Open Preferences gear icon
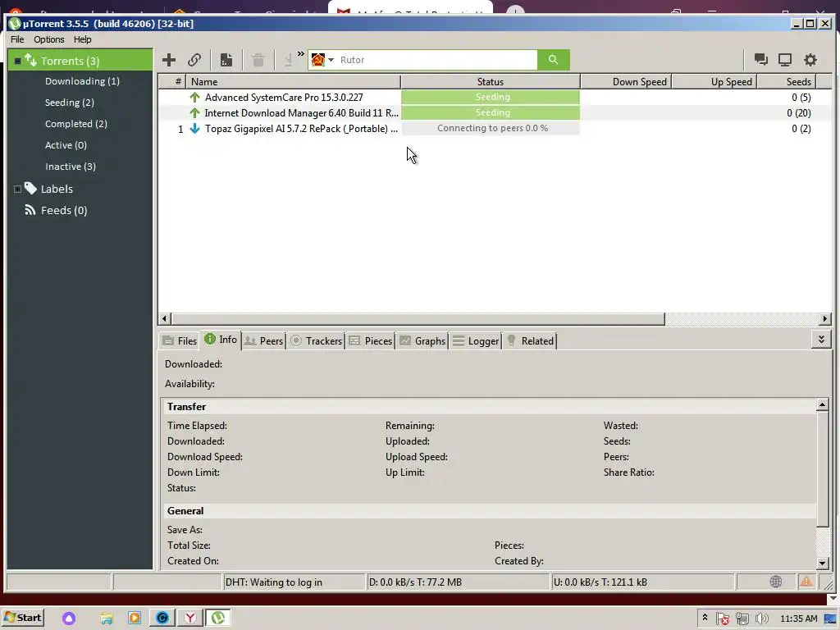The height and width of the screenshot is (630, 840). [x=810, y=60]
